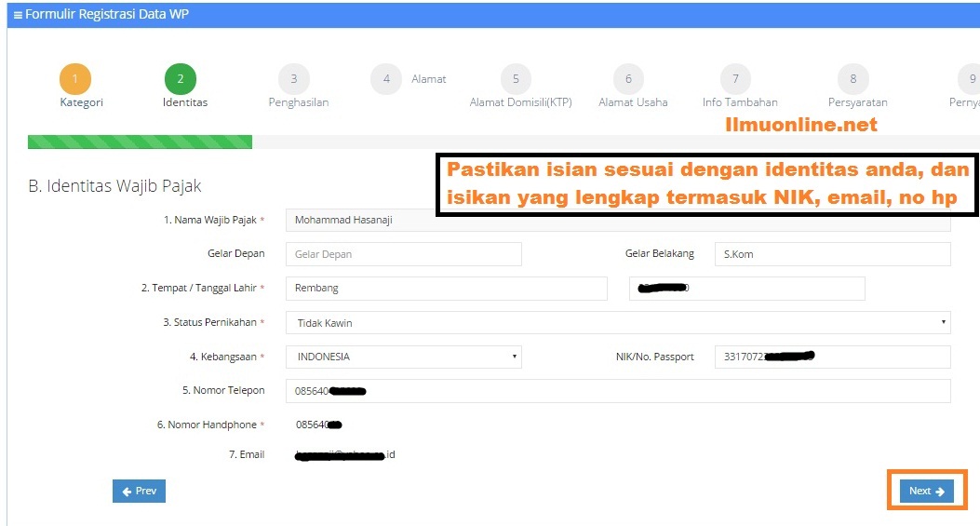Focus the Gelar Belakang field

832,254
